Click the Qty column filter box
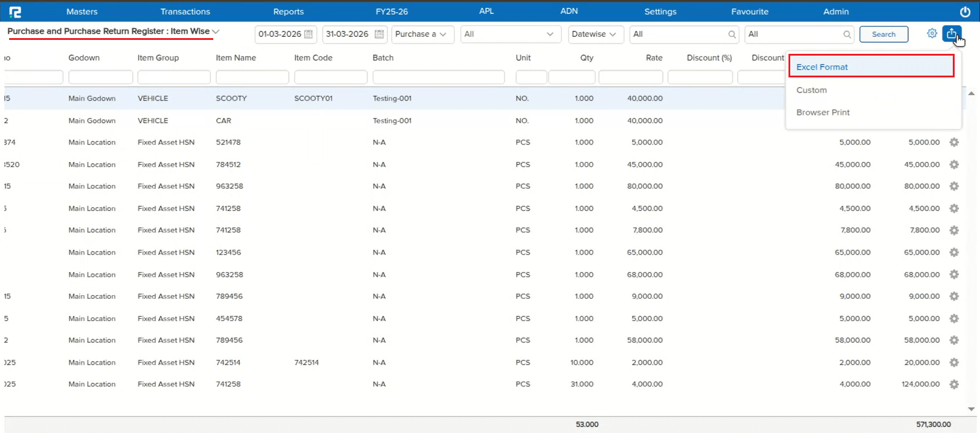This screenshot has height=433, width=980. tap(572, 77)
